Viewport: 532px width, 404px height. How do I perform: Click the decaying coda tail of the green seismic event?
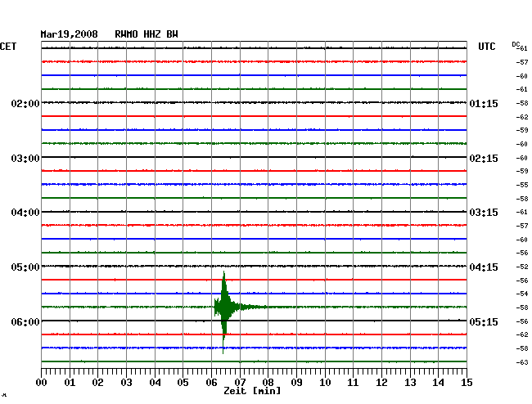253,307
